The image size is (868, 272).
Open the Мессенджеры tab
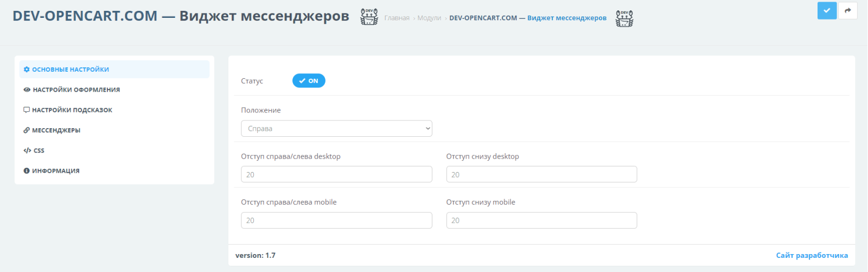point(114,130)
